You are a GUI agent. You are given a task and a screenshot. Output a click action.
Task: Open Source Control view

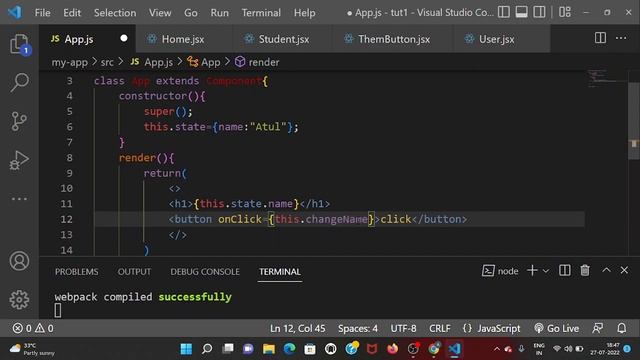pyautogui.click(x=19, y=121)
